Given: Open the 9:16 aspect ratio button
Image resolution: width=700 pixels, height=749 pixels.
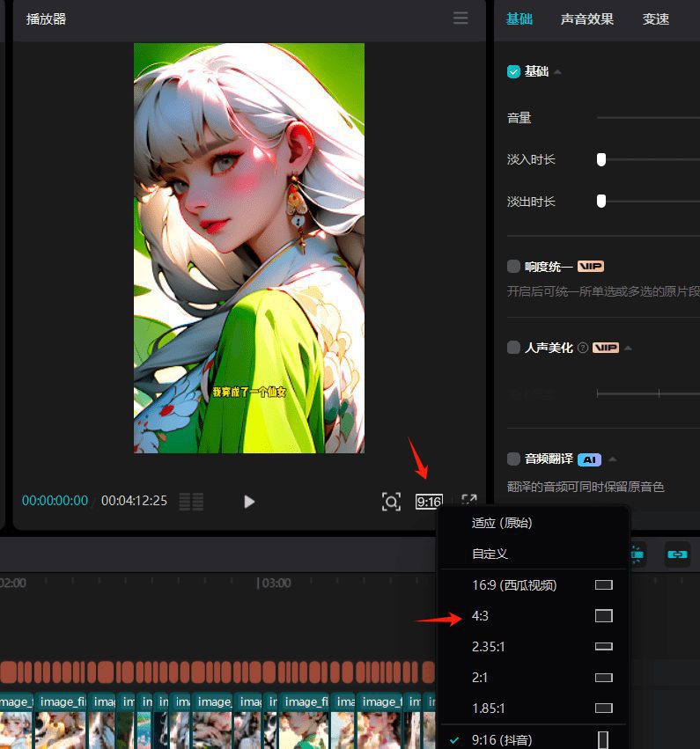Looking at the screenshot, I should (429, 502).
